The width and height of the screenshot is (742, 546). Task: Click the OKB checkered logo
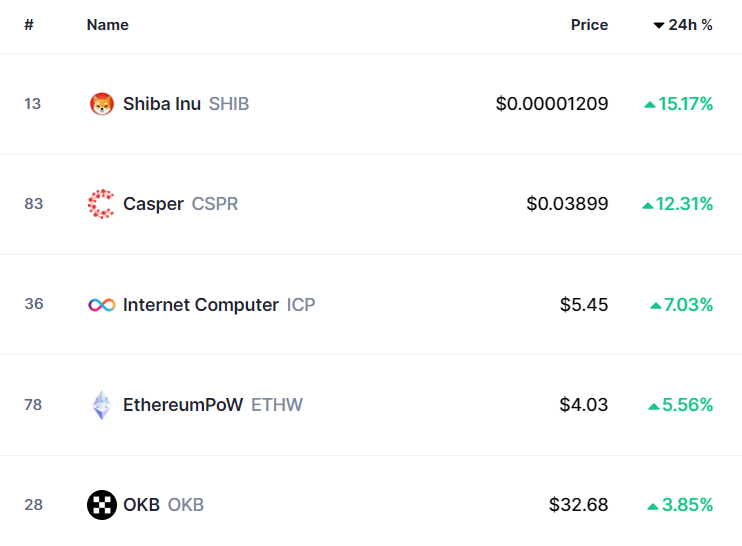[102, 505]
